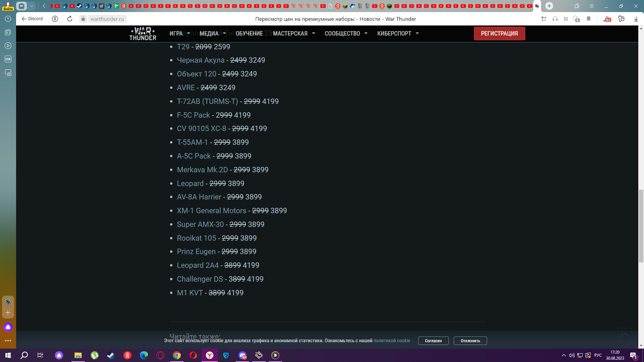This screenshot has height=362, width=644.
Task: Expand the СООБЩЕСТВО dropdown arrow
Action: tap(366, 33)
